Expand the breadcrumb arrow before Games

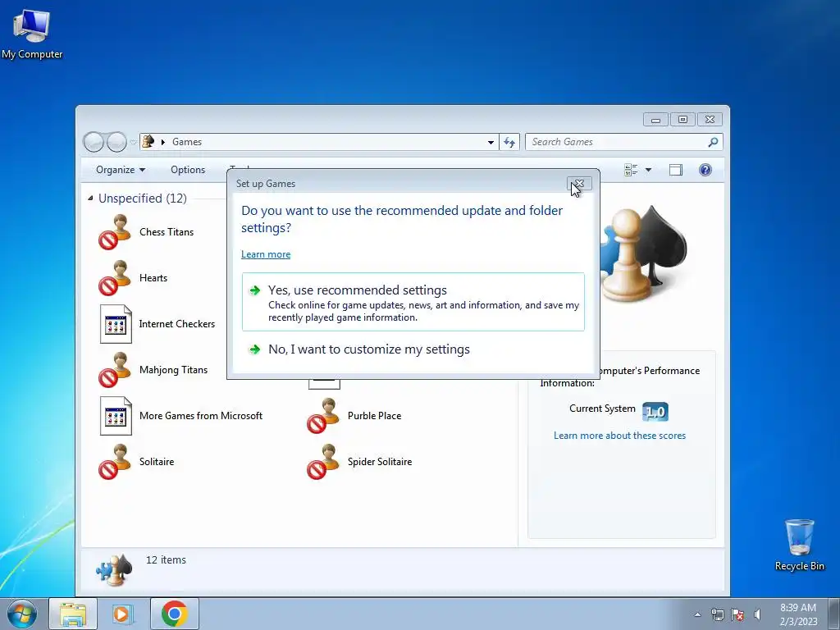pyautogui.click(x=163, y=142)
